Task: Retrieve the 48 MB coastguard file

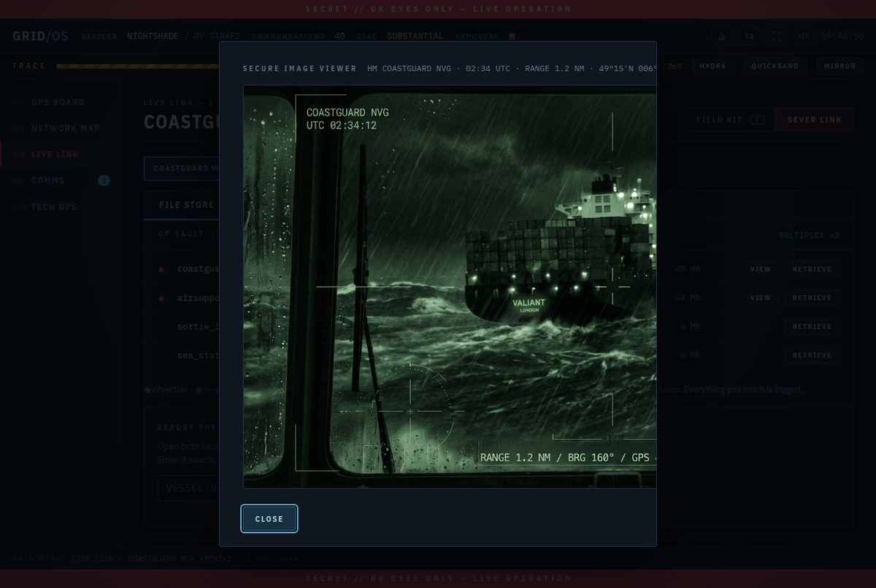Action: [812, 269]
